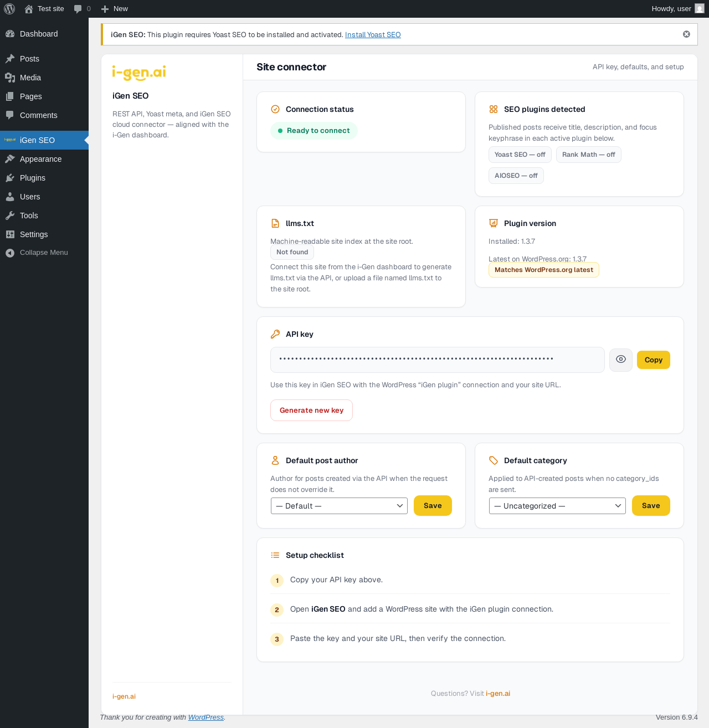Click the Plugin version icon

[494, 223]
